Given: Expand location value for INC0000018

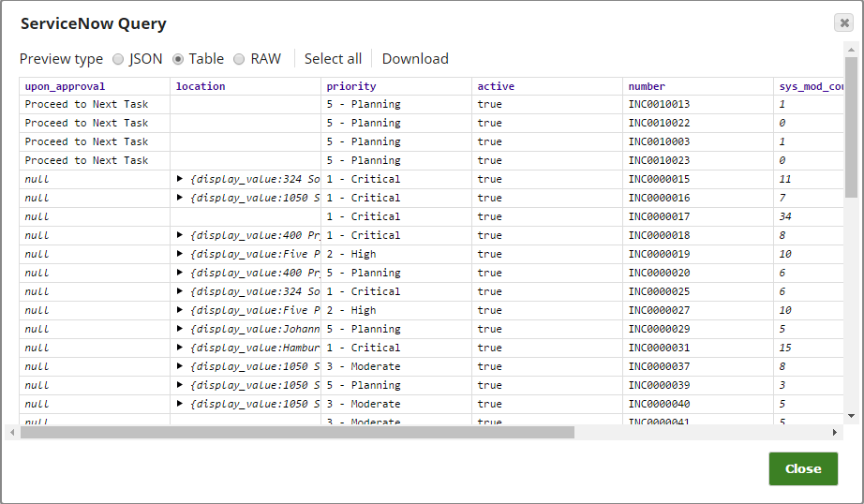Looking at the screenshot, I should point(180,234).
